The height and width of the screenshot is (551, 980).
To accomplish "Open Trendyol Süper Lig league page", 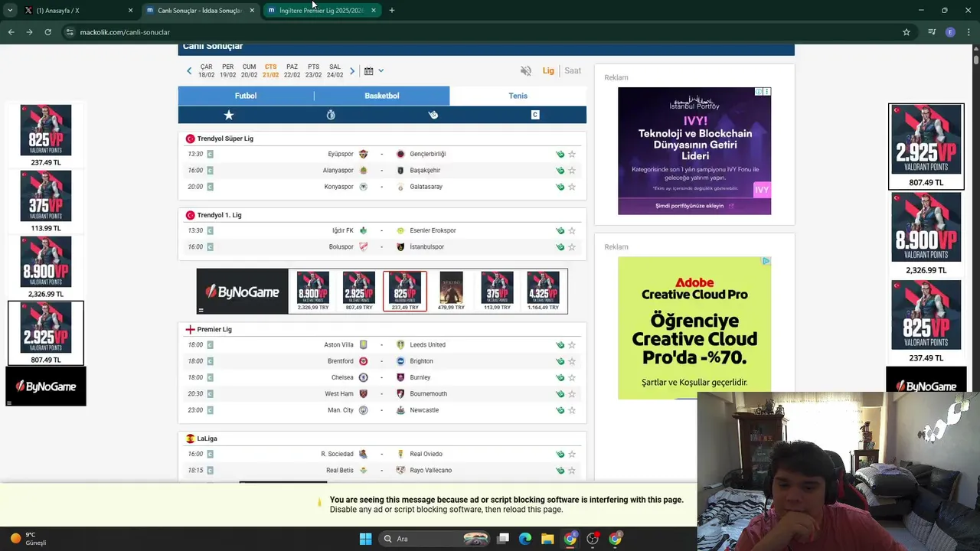I will point(225,139).
